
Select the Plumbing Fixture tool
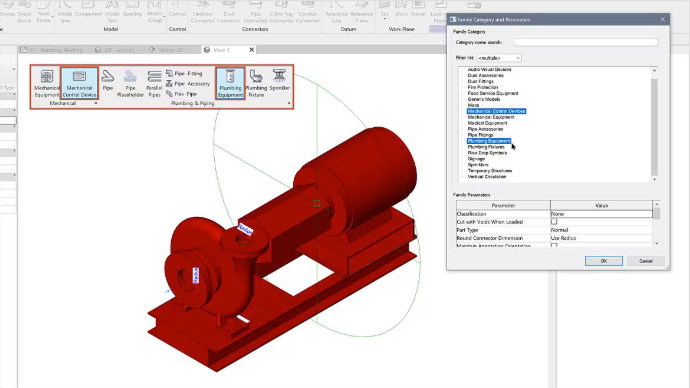click(256, 83)
